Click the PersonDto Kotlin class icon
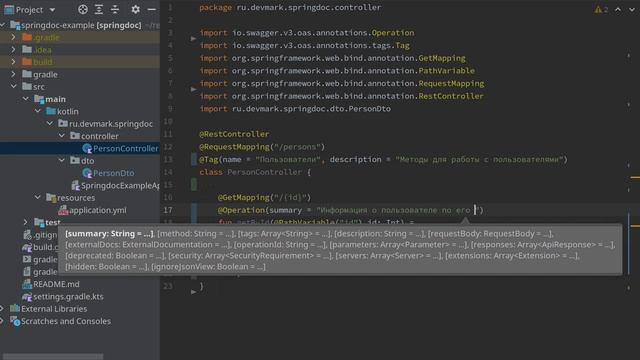640x360 pixels. [x=87, y=173]
